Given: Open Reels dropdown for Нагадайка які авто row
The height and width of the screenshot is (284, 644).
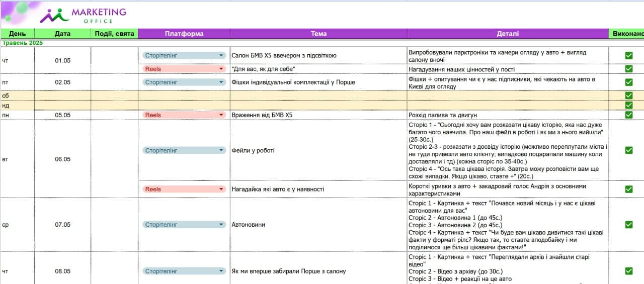Looking at the screenshot, I should click(184, 189).
